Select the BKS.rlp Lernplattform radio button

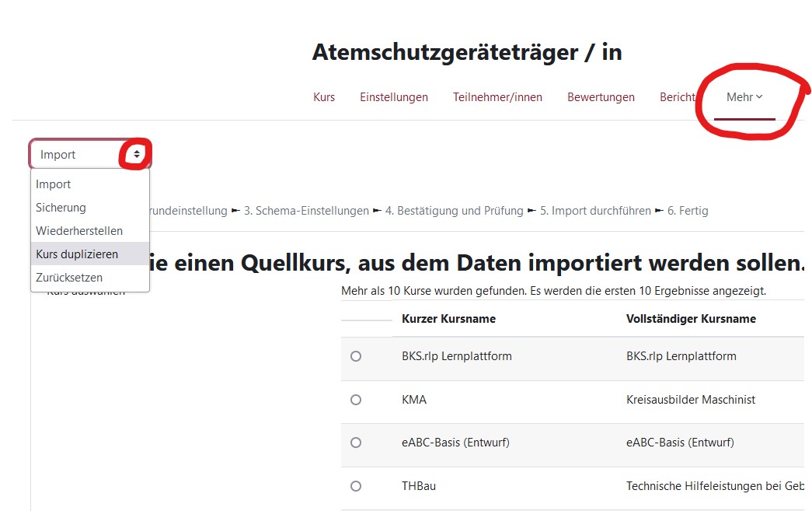point(356,356)
